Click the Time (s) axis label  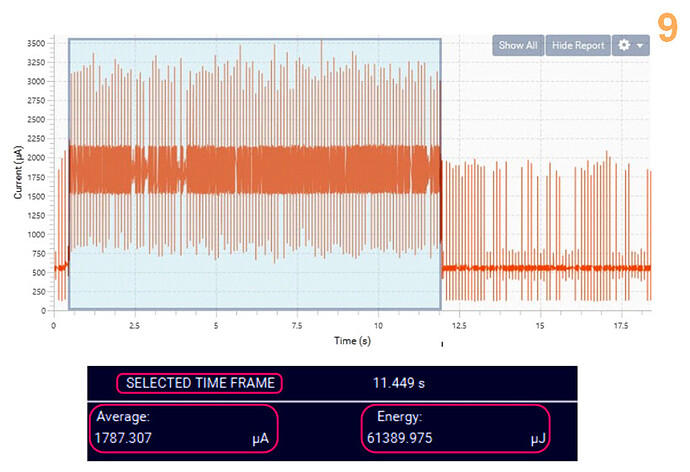[353, 341]
